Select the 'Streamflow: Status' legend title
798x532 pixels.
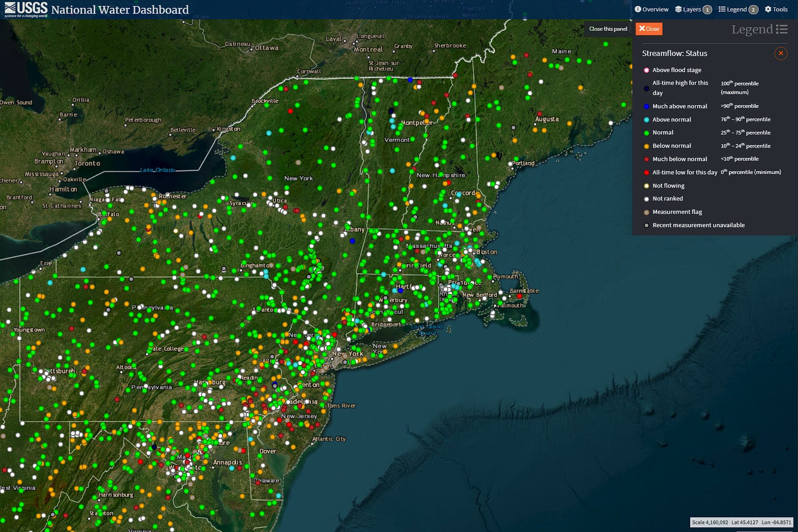675,53
